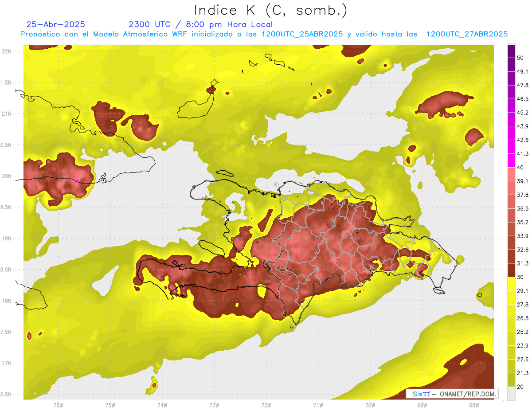This screenshot has height=411, width=532.
Task: Click the legend value "47.8"
Action: pyautogui.click(x=523, y=85)
